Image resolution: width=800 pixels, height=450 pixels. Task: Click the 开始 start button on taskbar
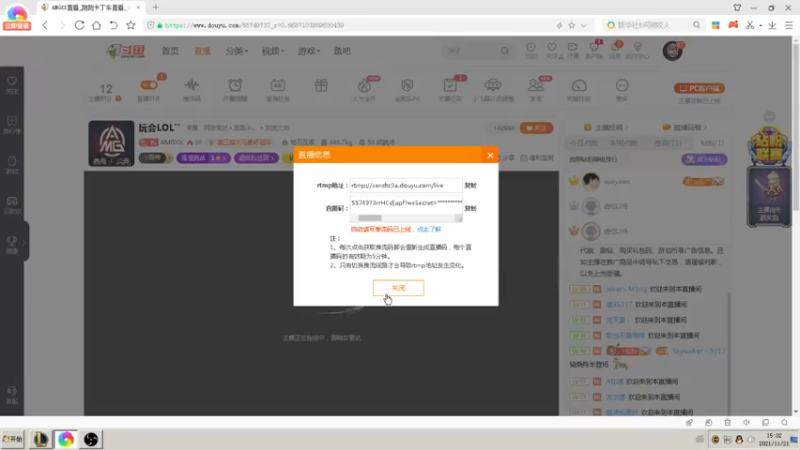coord(13,439)
